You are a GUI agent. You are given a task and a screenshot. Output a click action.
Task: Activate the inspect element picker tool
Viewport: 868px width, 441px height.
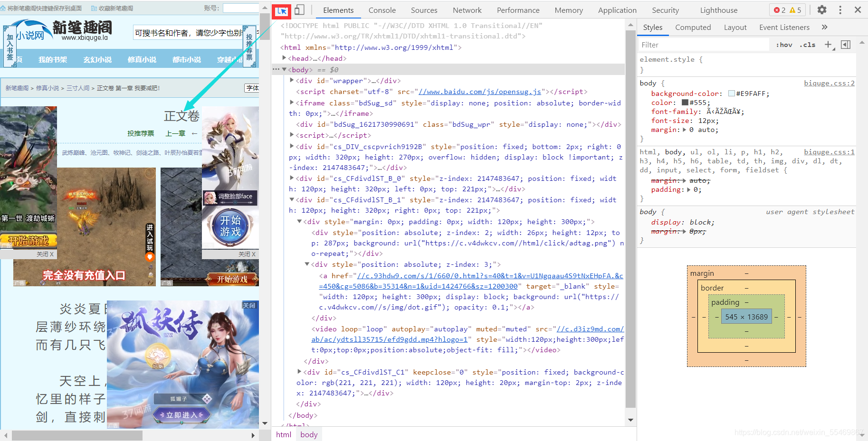pyautogui.click(x=282, y=11)
